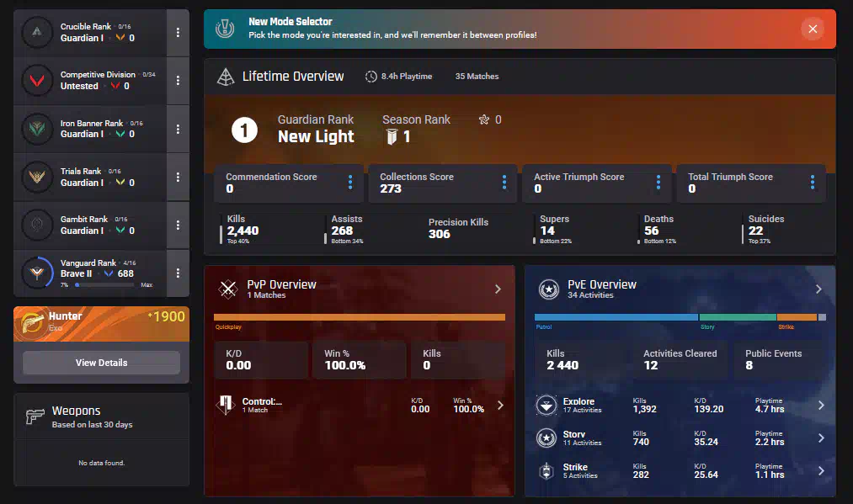853x504 pixels.
Task: Select the Hunter character banner
Action: click(101, 324)
